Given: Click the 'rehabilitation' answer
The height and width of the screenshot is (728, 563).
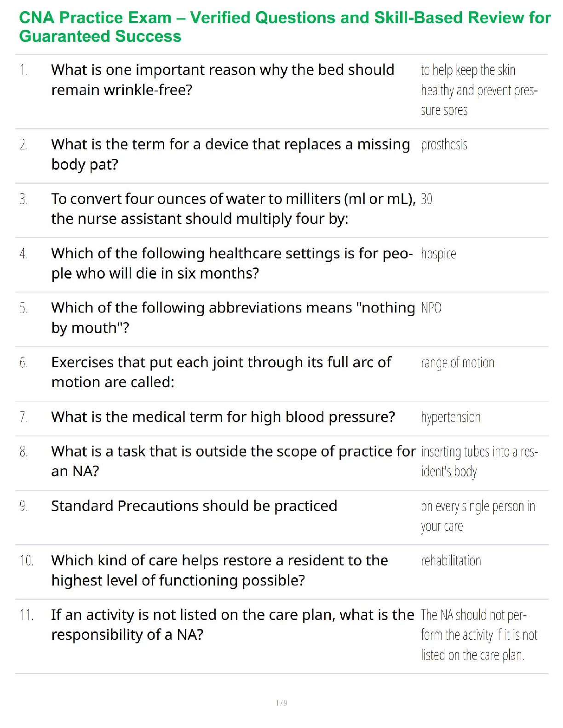Looking at the screenshot, I should coord(451,561).
